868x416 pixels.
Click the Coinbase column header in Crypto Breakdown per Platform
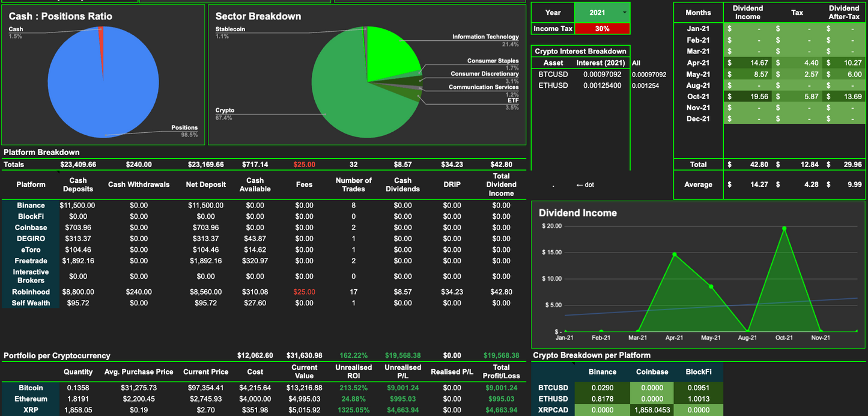click(652, 372)
